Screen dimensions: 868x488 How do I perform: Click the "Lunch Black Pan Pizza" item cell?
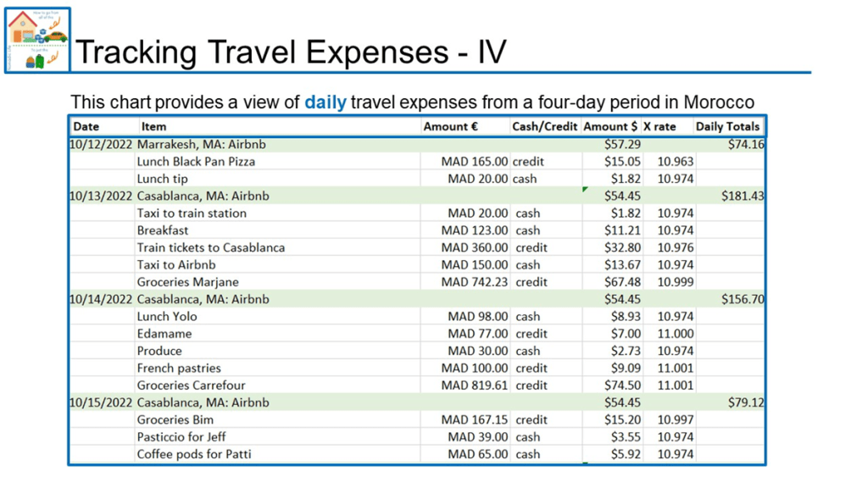[x=196, y=161]
